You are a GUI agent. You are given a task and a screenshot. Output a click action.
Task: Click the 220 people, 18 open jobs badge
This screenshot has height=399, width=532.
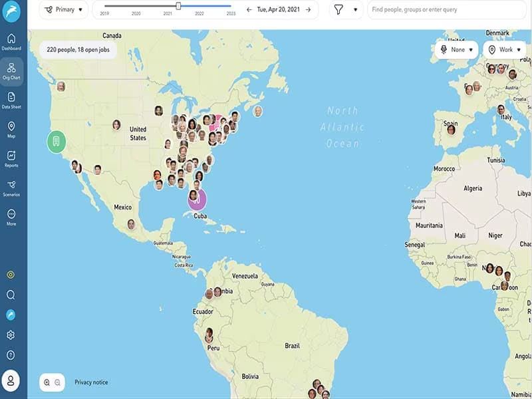[78, 50]
